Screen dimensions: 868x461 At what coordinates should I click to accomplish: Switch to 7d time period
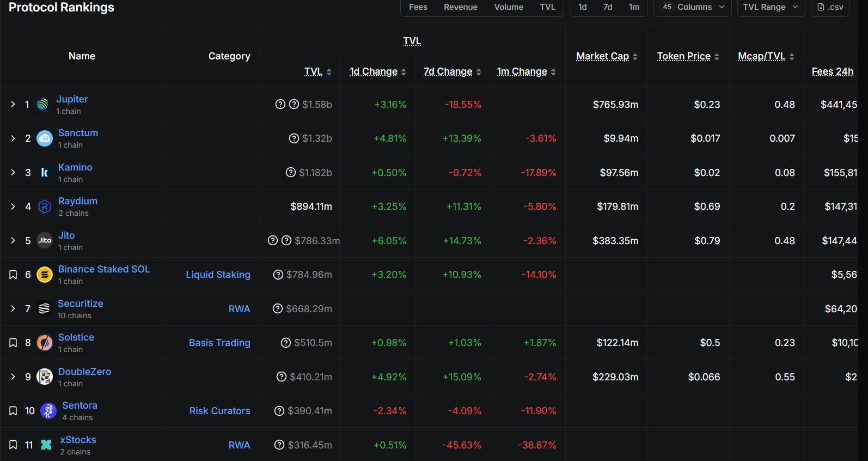tap(608, 7)
